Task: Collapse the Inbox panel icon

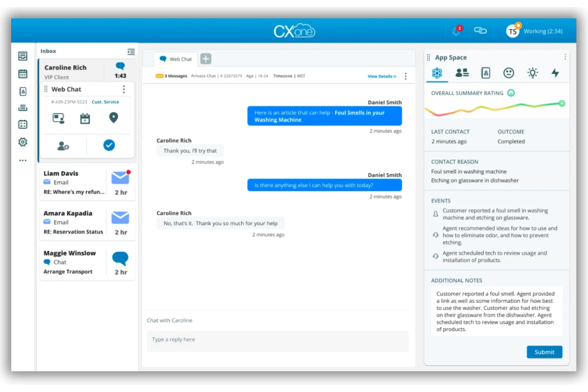Action: point(131,52)
